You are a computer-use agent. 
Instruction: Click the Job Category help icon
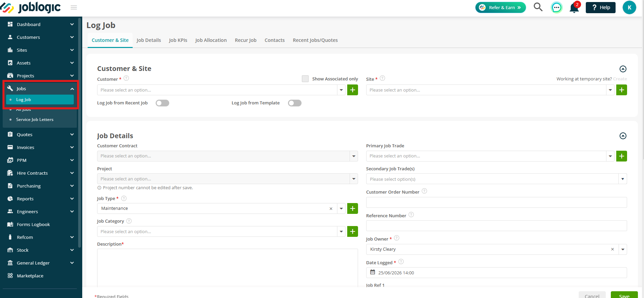tap(129, 221)
